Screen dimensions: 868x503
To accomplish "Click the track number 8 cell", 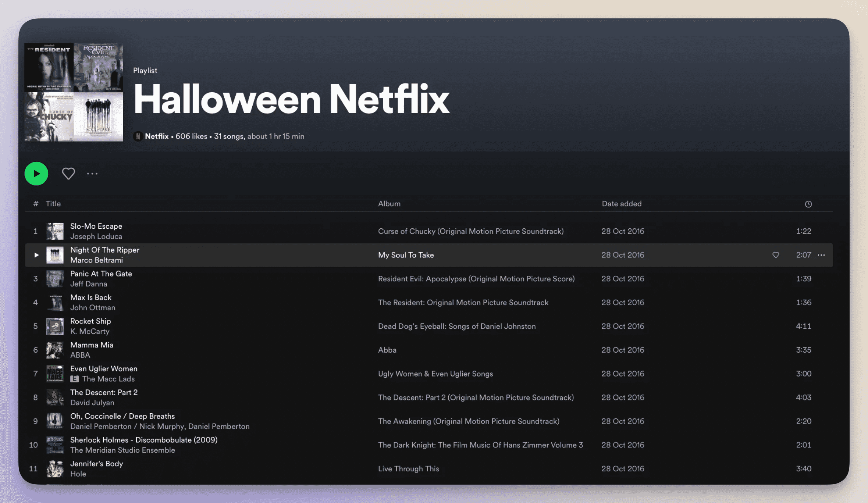I will coord(35,397).
